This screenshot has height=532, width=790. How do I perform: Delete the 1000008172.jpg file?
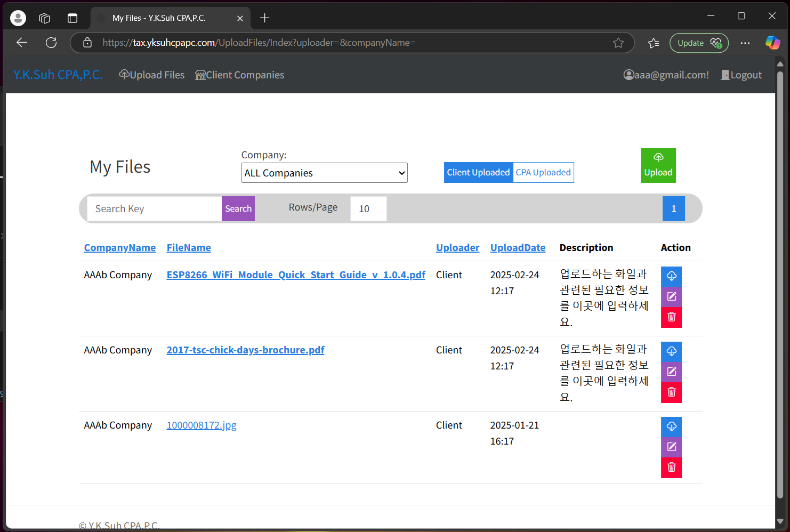pyautogui.click(x=671, y=467)
